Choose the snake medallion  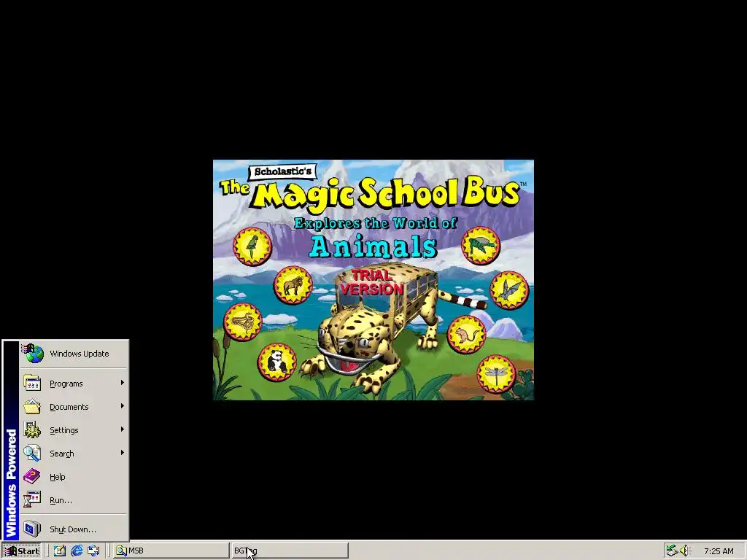pyautogui.click(x=243, y=322)
